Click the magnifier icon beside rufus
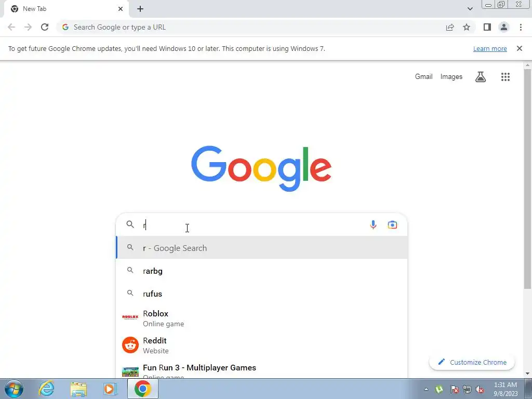 [x=130, y=293]
